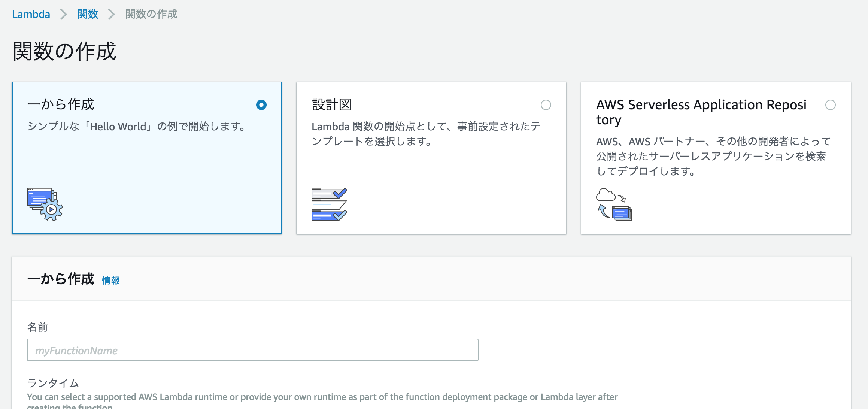Viewport: 868px width, 409px height.
Task: Click the runtime help text paragraph
Action: 322,400
